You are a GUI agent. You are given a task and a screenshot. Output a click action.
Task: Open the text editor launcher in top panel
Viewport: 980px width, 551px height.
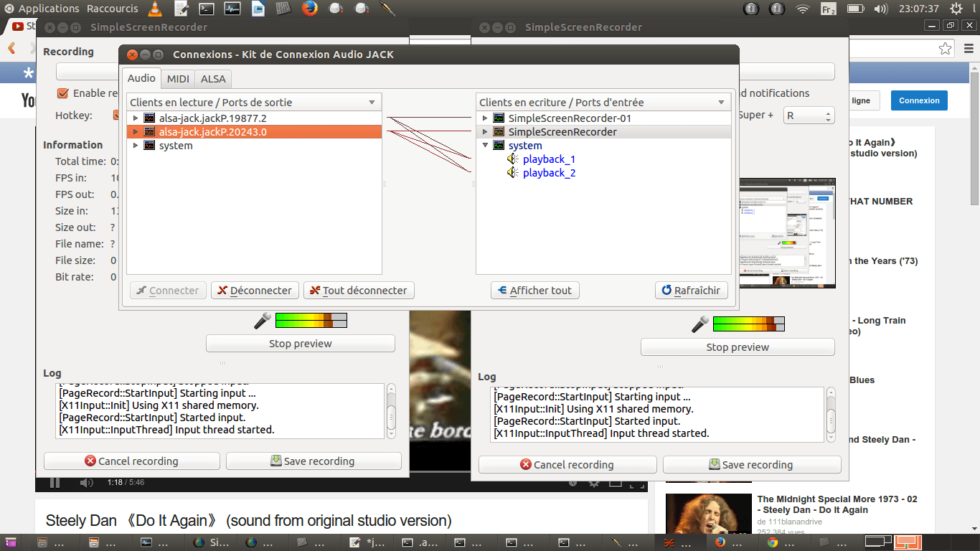[x=182, y=9]
